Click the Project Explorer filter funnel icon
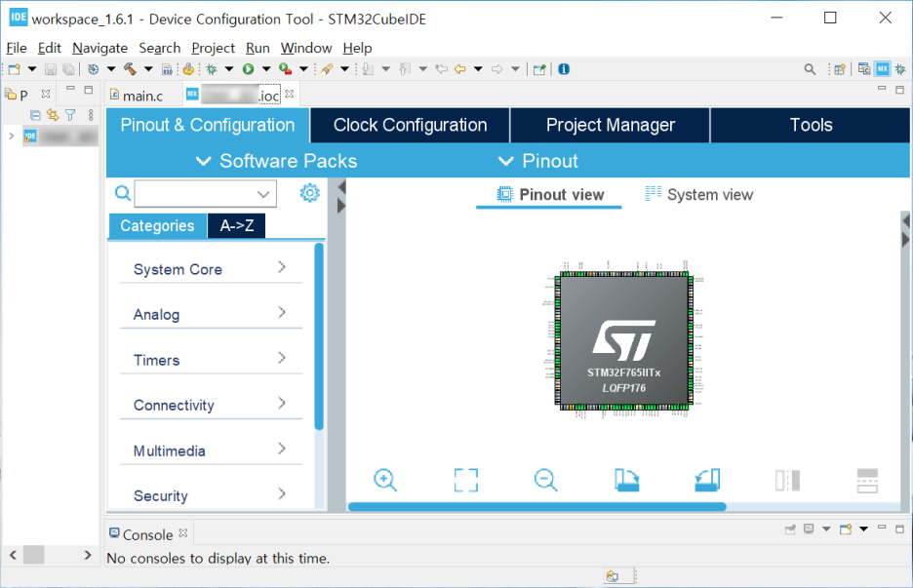The height and width of the screenshot is (588, 913). (x=70, y=115)
